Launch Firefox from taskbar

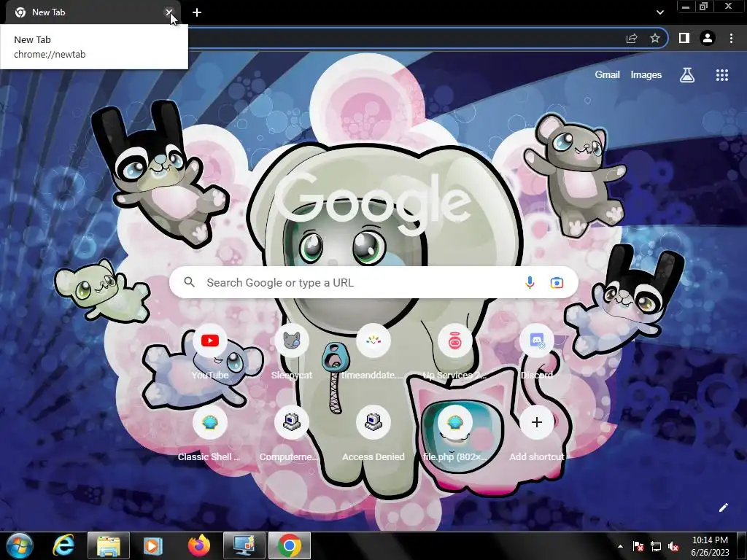pos(198,545)
